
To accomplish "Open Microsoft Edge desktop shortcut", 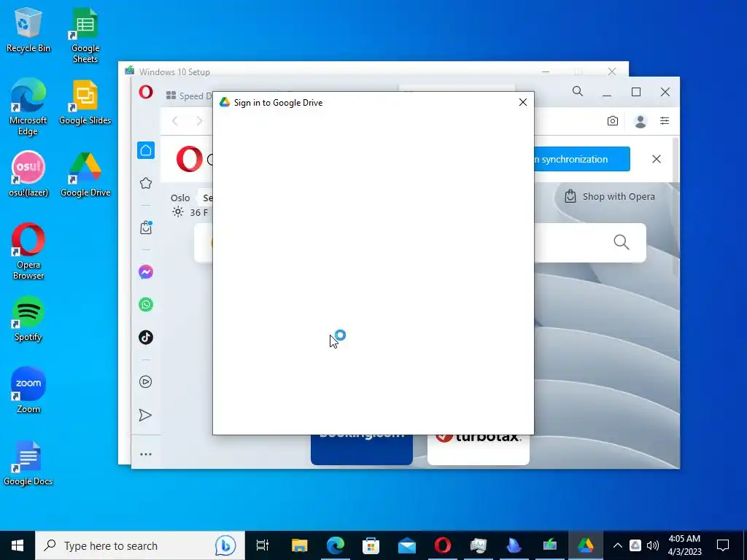I will tap(28, 107).
